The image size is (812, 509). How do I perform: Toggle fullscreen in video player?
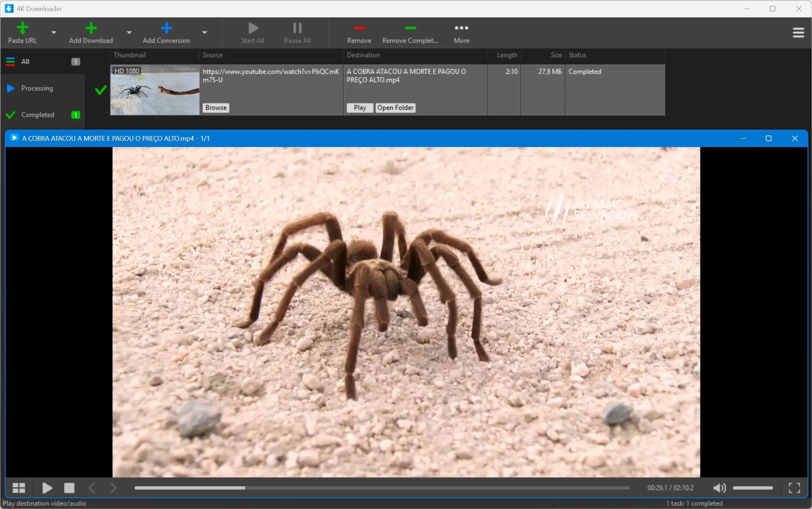coord(794,488)
